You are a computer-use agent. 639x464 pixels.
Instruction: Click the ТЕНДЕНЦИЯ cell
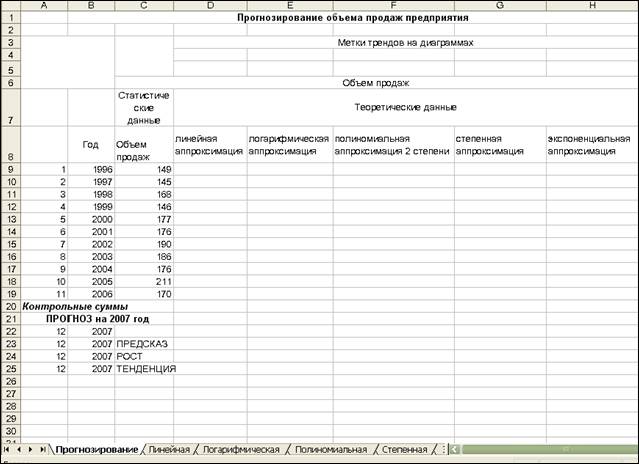click(144, 369)
